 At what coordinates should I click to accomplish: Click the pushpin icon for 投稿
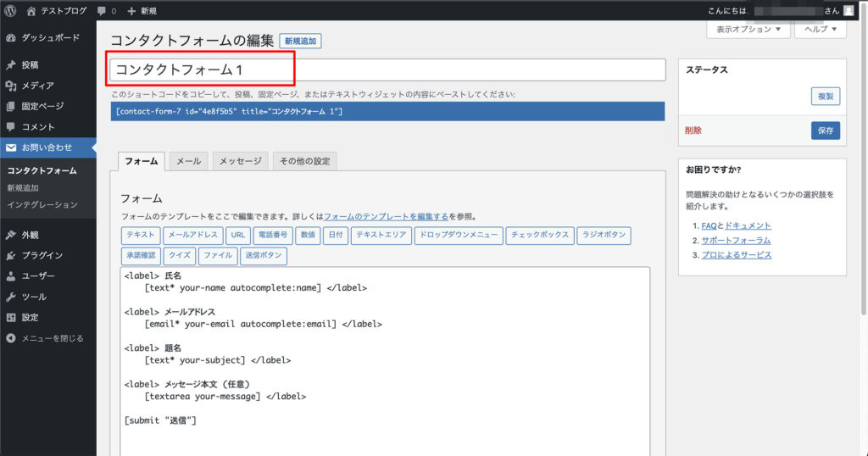coord(10,64)
